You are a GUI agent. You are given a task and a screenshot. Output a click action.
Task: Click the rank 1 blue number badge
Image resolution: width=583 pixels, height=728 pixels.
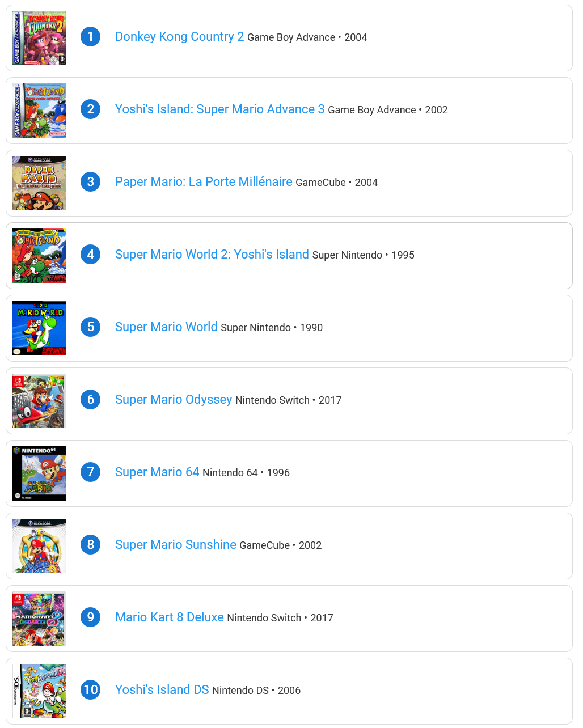pos(91,37)
